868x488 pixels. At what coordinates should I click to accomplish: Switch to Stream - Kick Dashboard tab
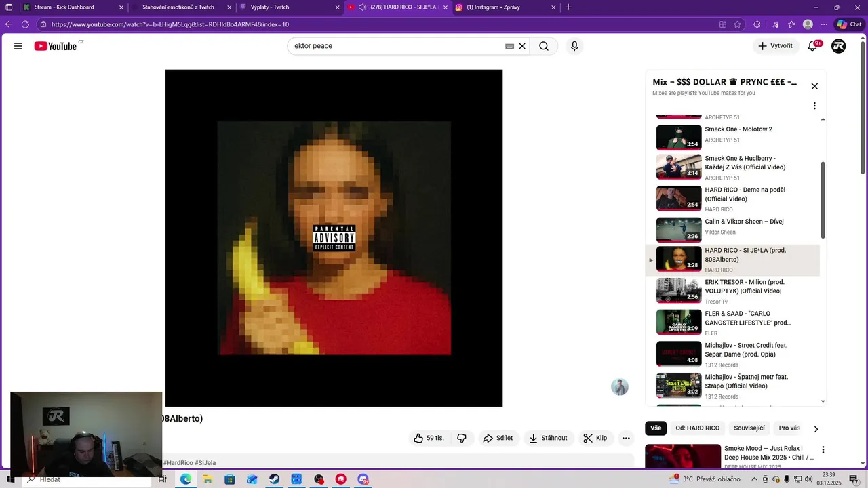[73, 7]
